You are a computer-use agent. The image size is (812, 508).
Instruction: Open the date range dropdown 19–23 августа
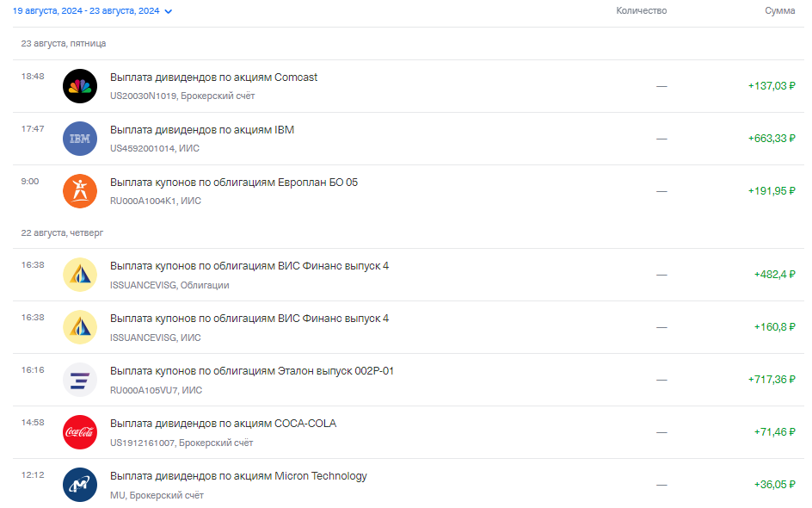tap(92, 11)
